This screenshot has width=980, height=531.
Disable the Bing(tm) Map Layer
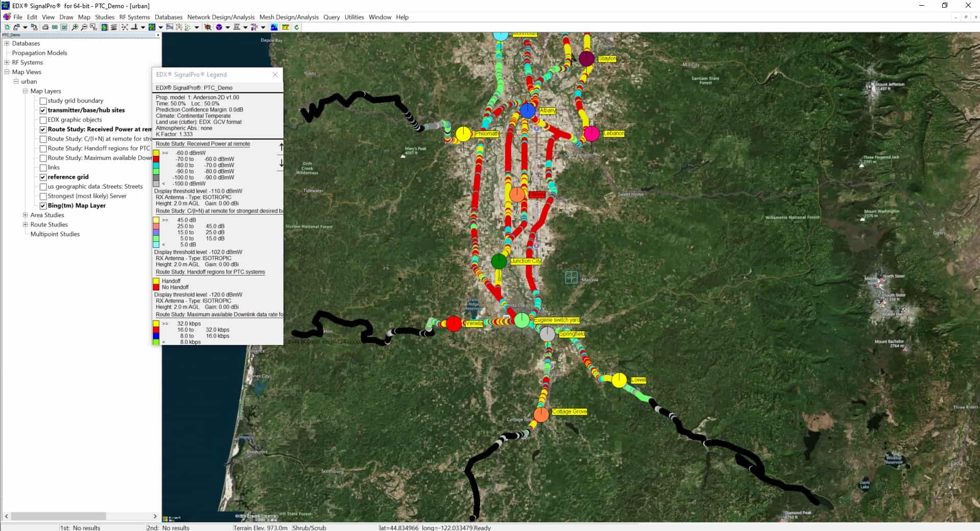(x=43, y=205)
